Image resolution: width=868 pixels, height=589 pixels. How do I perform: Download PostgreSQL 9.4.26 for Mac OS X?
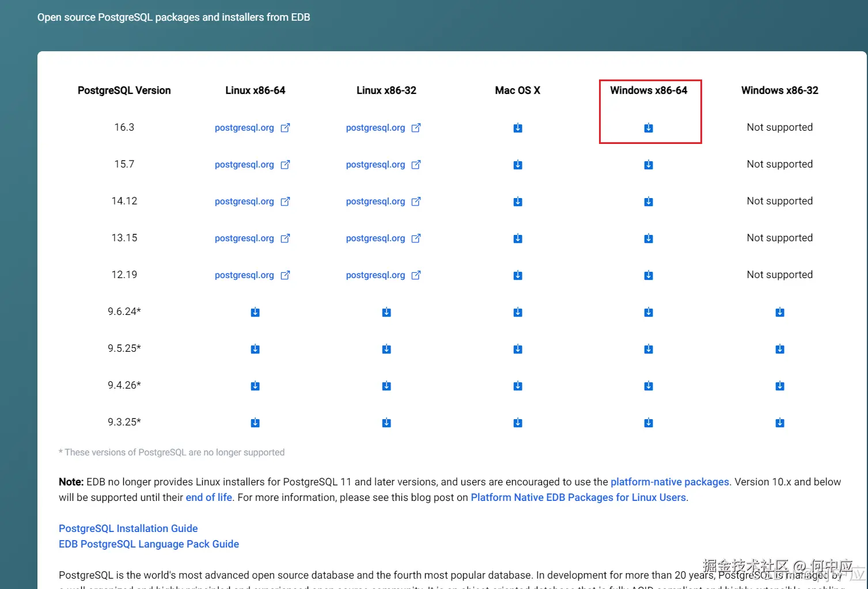click(x=518, y=386)
